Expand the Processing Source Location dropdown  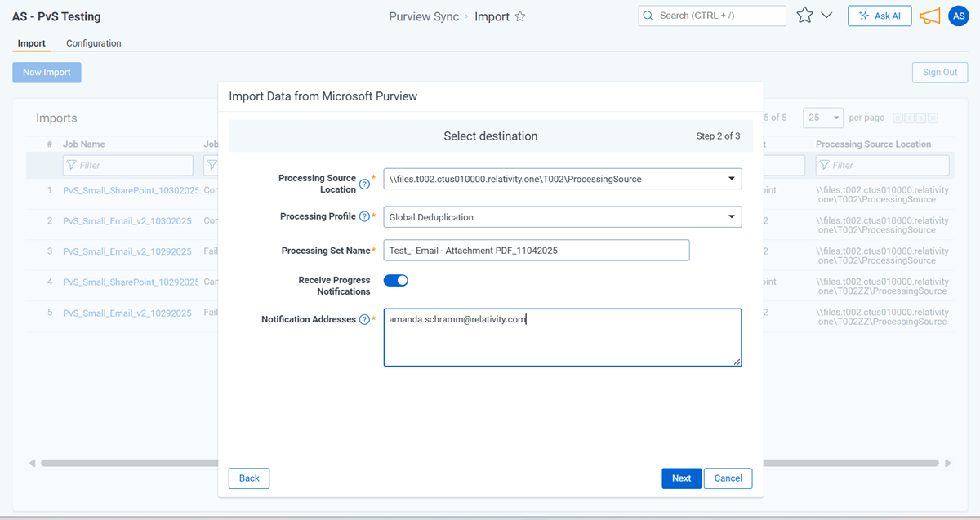tap(730, 179)
